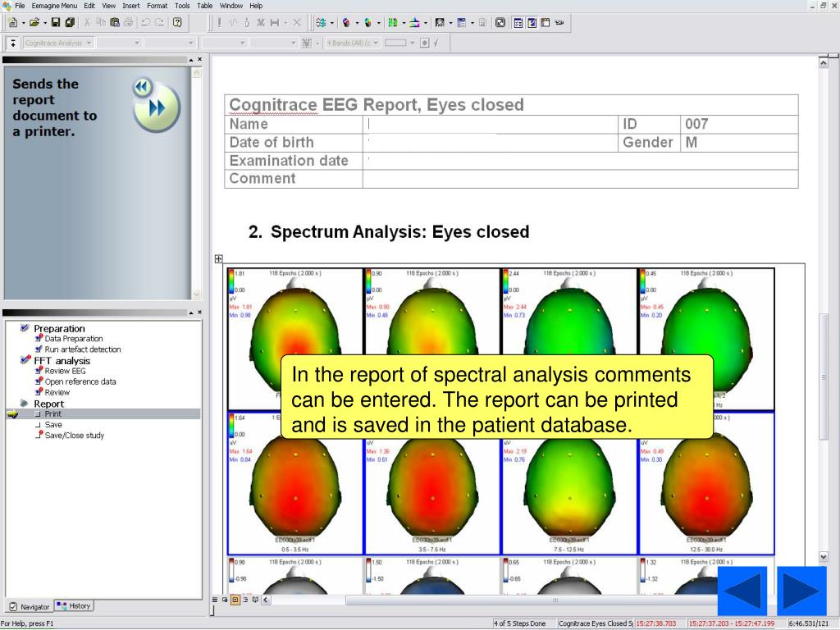840x630 pixels.
Task: Select the Open reference data step
Action: click(x=80, y=381)
